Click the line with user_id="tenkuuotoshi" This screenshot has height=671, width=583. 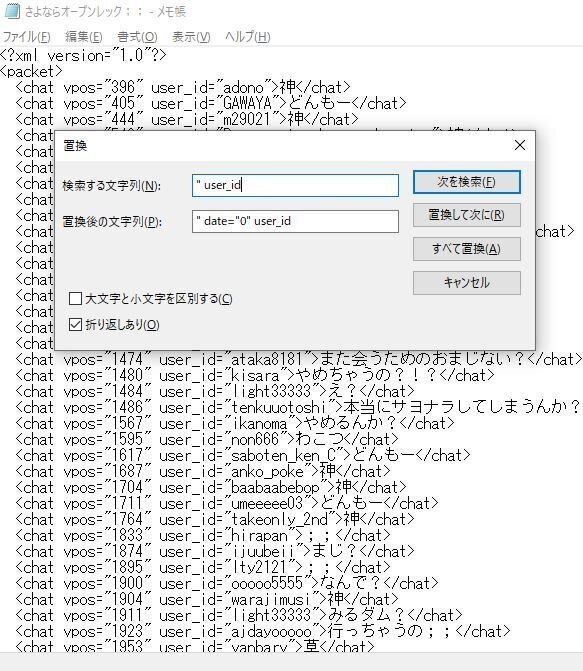[299, 407]
